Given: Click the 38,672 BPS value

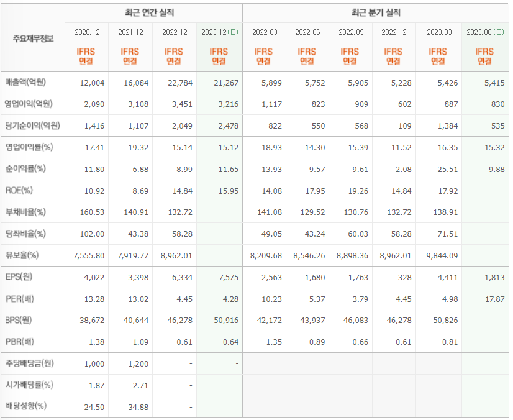Looking at the screenshot, I should coord(92,320).
